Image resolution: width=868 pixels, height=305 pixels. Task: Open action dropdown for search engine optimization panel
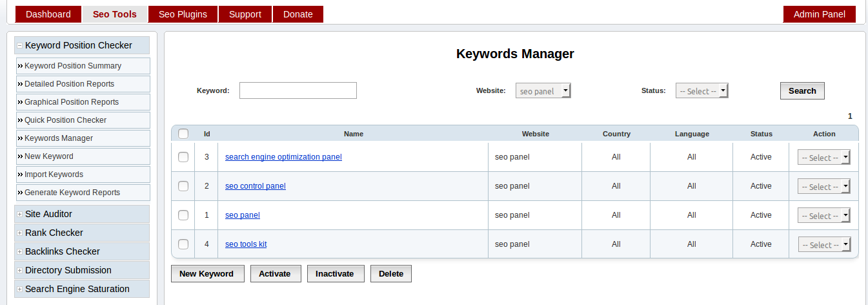click(x=824, y=158)
